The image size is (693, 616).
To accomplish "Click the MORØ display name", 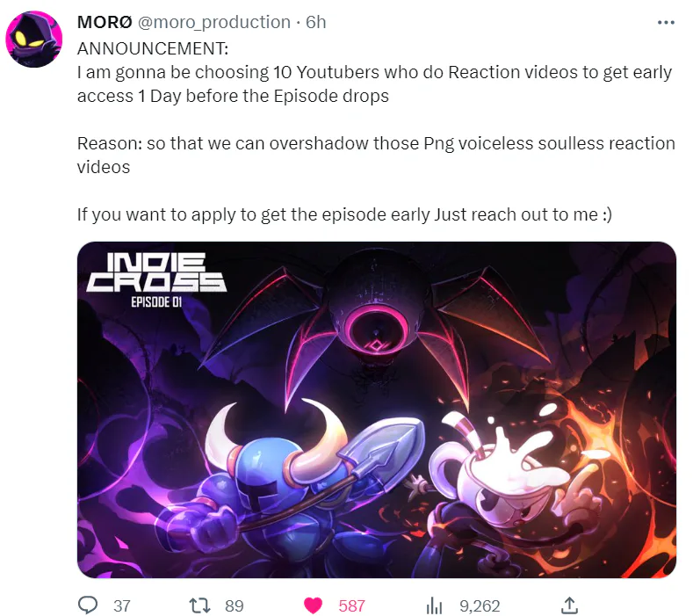I will pos(105,22).
